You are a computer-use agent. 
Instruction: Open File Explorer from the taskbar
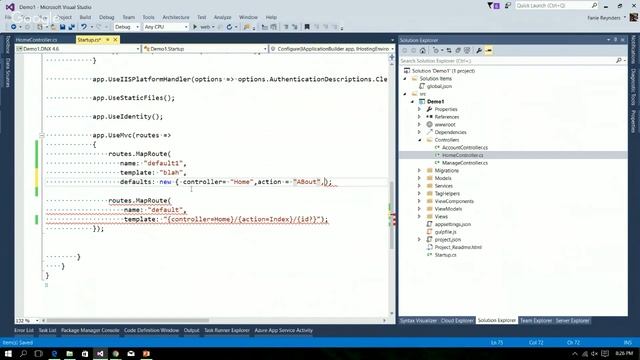pyautogui.click(x=69, y=353)
